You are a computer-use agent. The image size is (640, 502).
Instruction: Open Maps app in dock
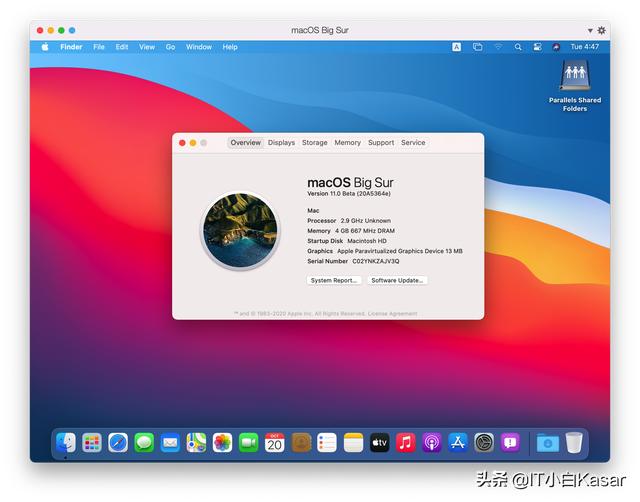pos(196,442)
